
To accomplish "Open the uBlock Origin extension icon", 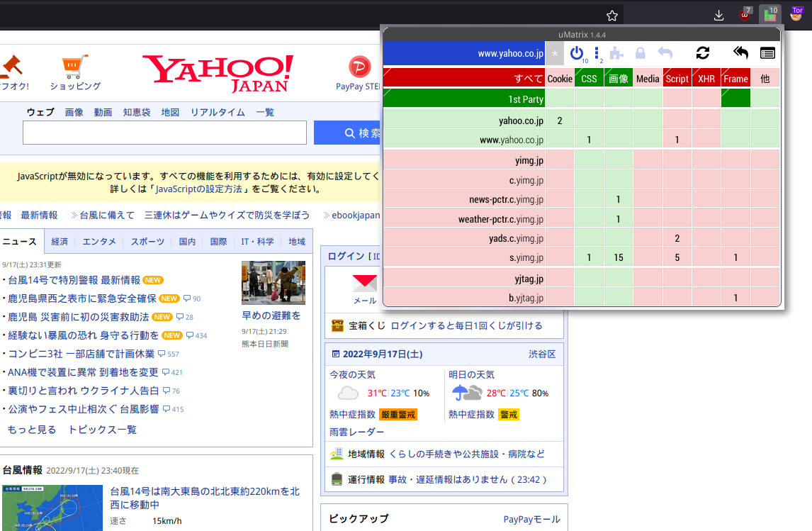I will tap(745, 14).
